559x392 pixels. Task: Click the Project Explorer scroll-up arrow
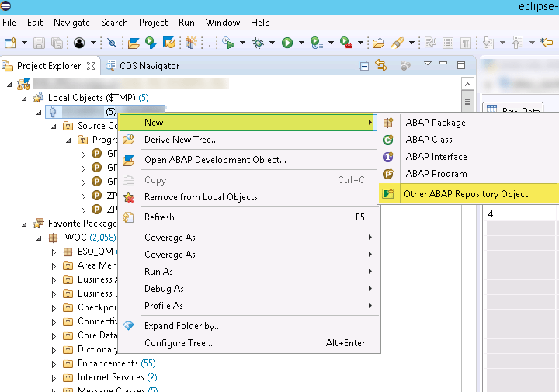467,85
